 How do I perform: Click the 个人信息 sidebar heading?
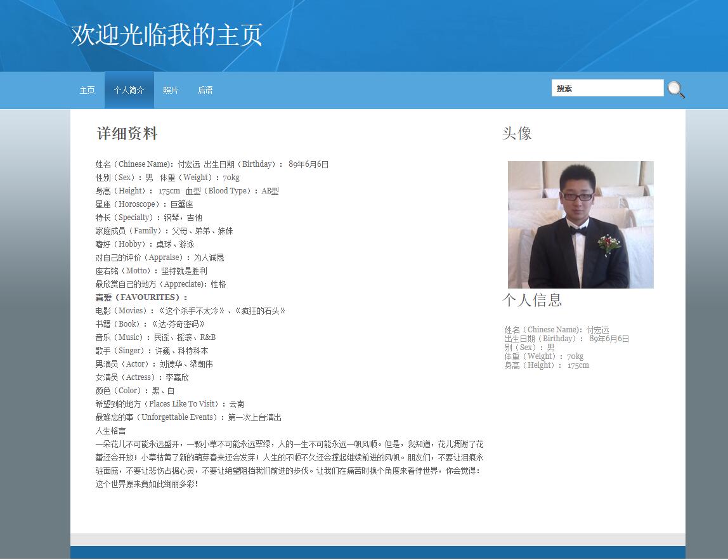coord(532,300)
